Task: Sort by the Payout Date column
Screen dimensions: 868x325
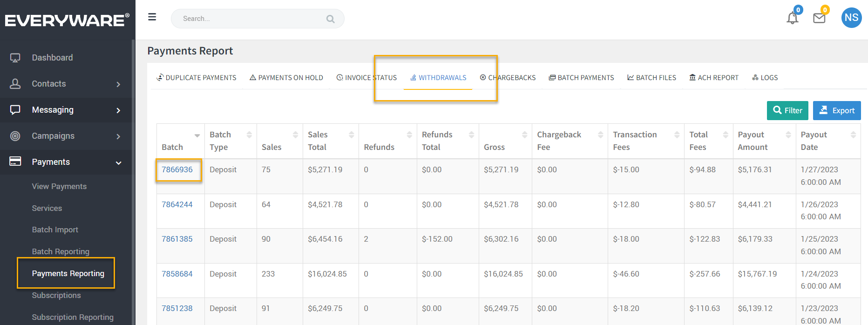Action: (853, 135)
